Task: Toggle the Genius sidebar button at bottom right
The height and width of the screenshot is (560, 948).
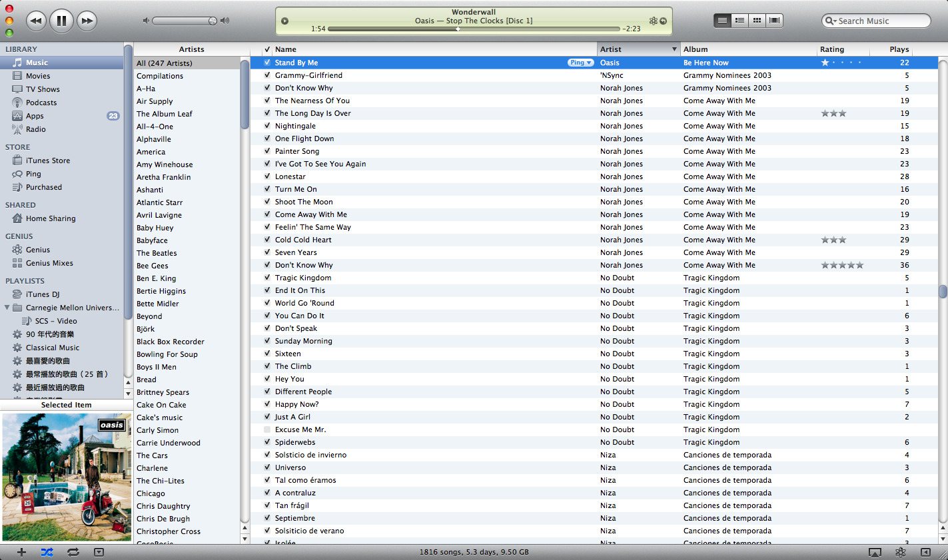Action: (925, 553)
